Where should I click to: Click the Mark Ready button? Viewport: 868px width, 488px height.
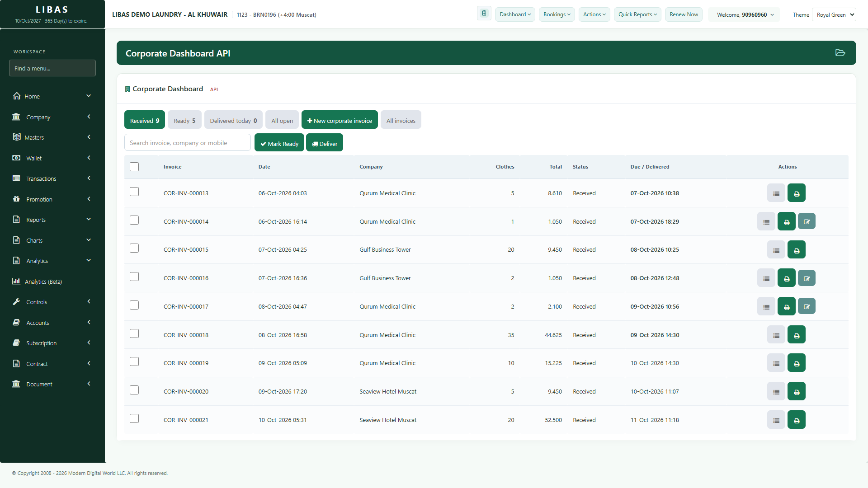coord(279,143)
